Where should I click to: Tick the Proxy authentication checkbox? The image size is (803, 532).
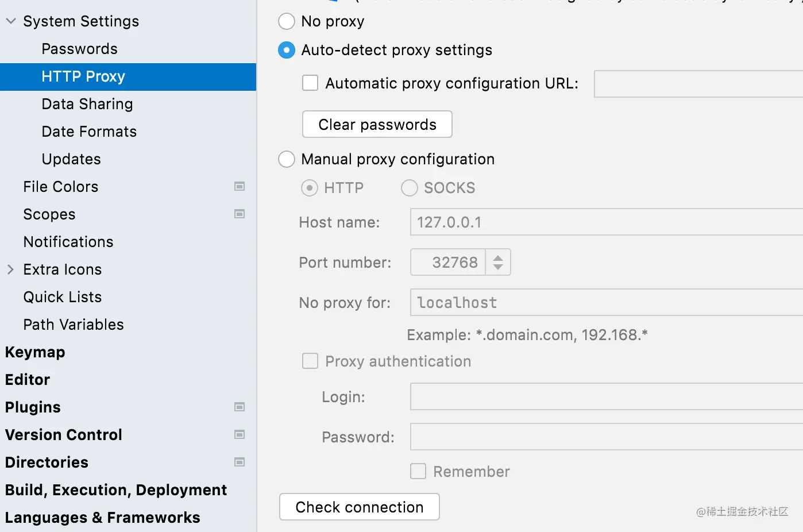point(310,361)
